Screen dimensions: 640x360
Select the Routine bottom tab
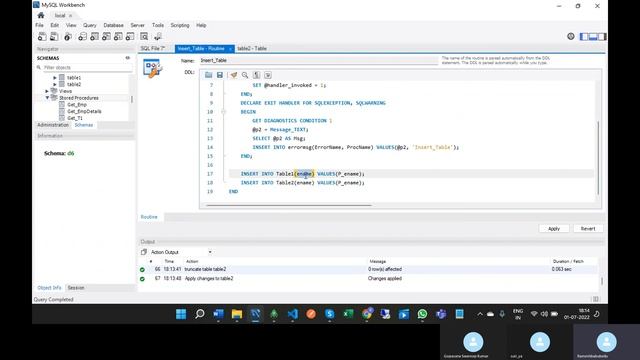pyautogui.click(x=149, y=217)
